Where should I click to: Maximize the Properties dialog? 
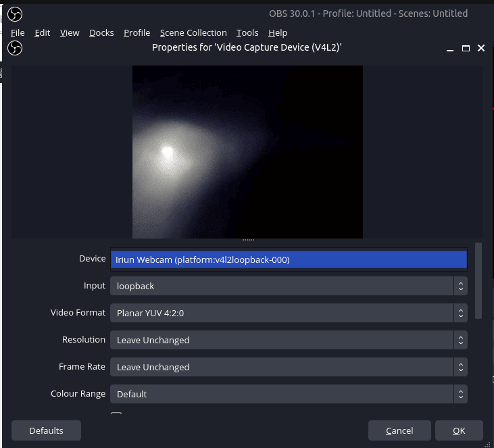point(466,48)
